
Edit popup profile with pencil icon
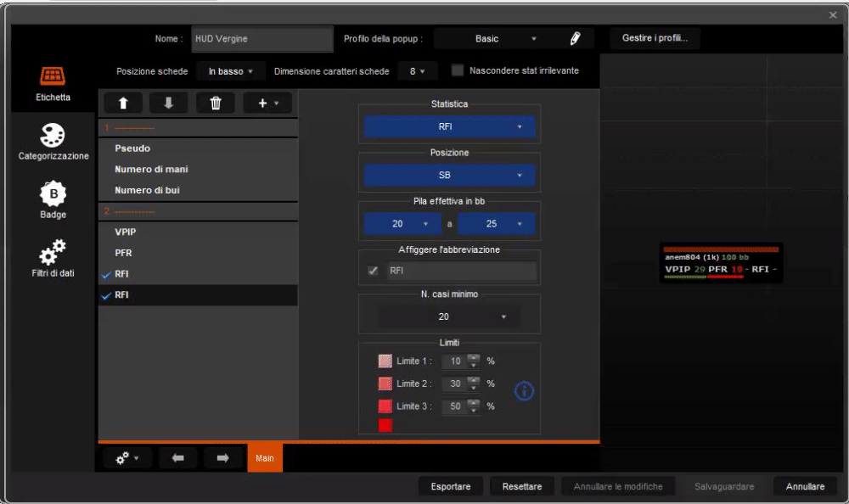coord(575,38)
